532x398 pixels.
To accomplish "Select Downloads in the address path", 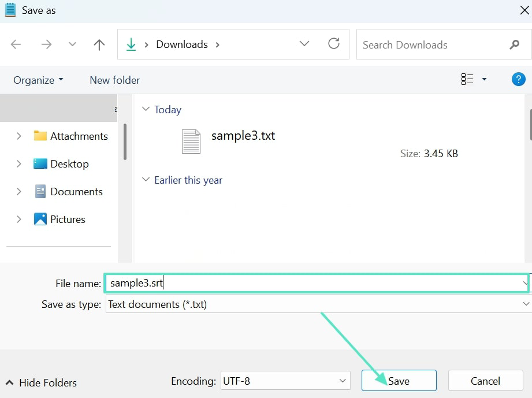I will (x=182, y=44).
